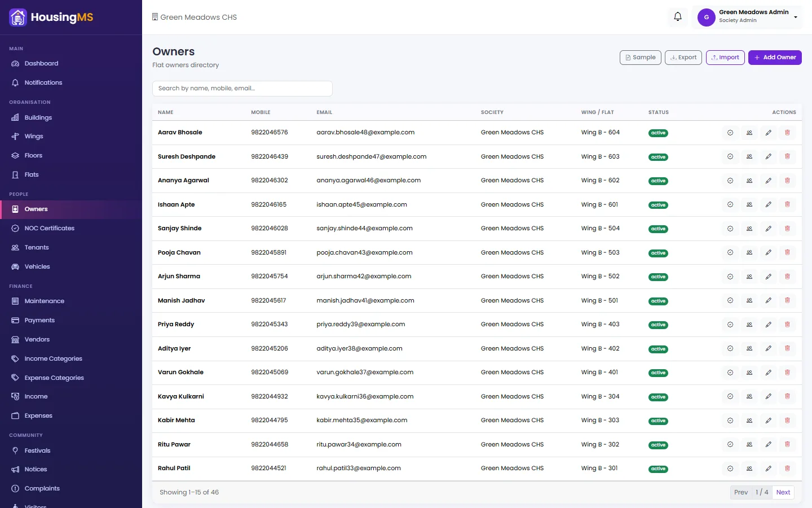Viewport: 812px width, 508px height.
Task: Delete Aarav Bhosale using the trash icon
Action: pos(787,133)
